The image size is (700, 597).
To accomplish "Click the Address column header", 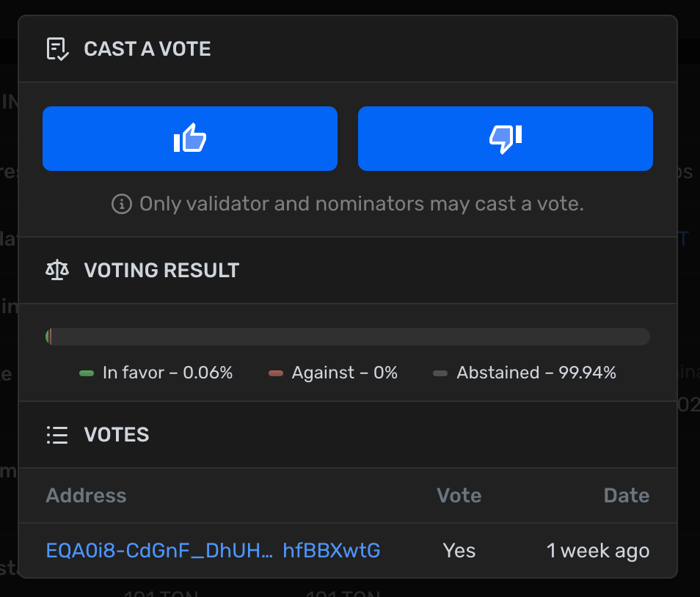I will point(86,496).
